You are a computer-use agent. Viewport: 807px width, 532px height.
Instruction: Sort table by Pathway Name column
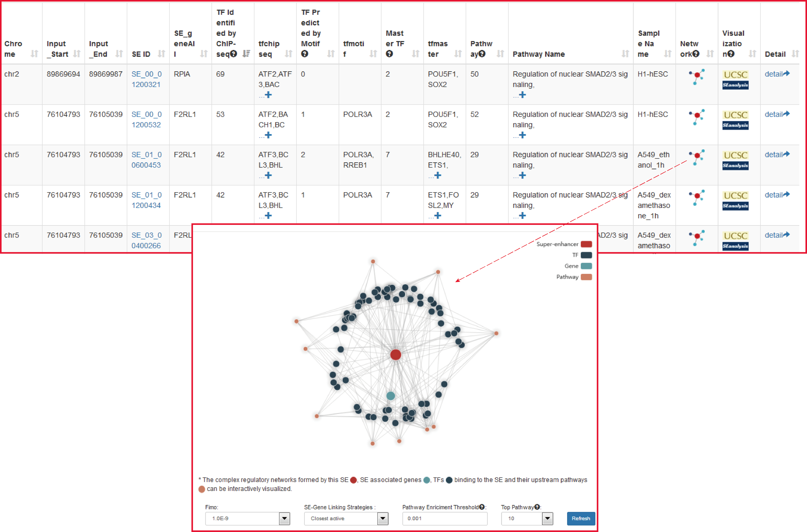625,54
